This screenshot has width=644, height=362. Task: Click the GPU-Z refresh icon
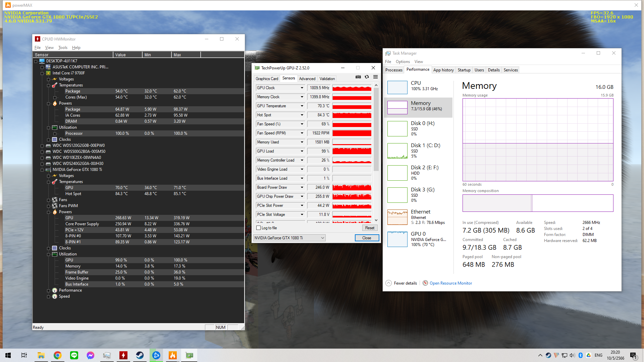367,77
